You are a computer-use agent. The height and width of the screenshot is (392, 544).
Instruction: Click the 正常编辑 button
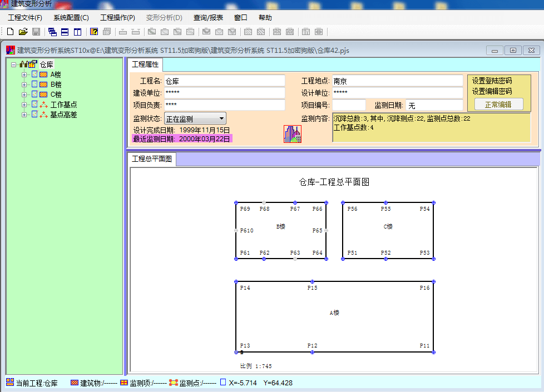499,104
